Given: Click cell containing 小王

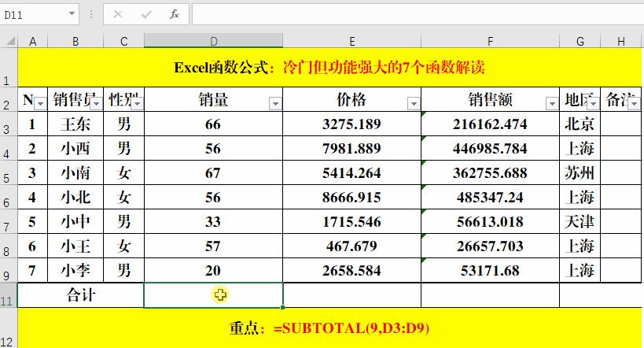Looking at the screenshot, I should [75, 246].
